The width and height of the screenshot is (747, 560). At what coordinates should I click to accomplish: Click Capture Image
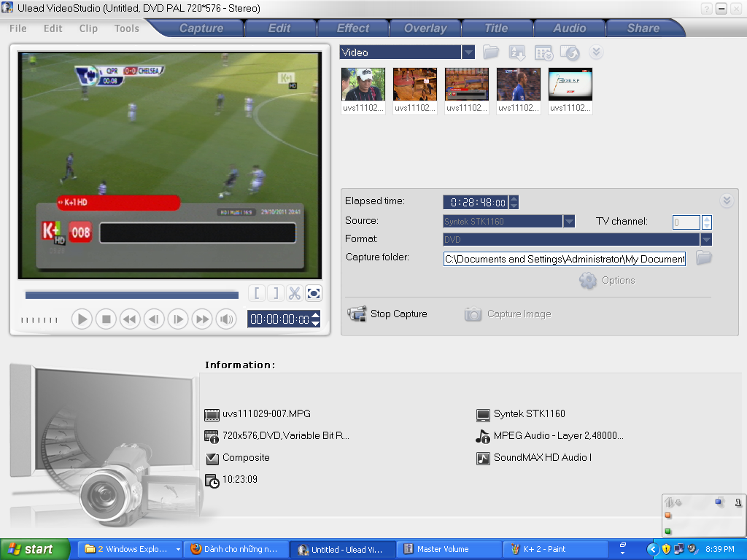coord(508,314)
